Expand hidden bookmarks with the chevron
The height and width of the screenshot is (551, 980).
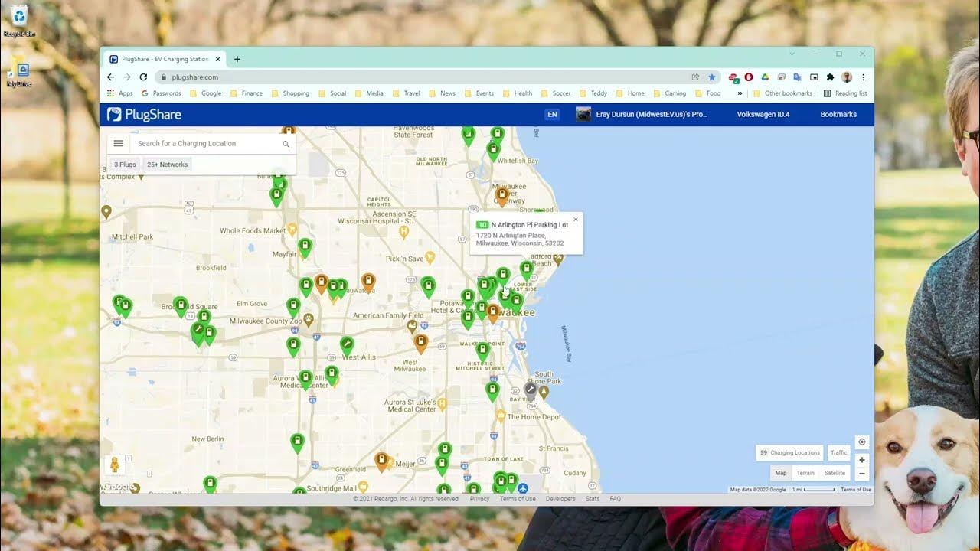740,93
